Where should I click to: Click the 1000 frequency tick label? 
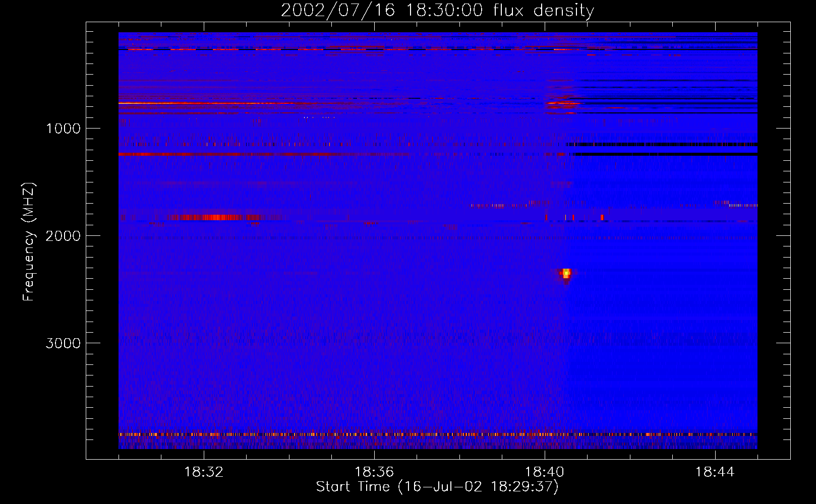pyautogui.click(x=63, y=129)
